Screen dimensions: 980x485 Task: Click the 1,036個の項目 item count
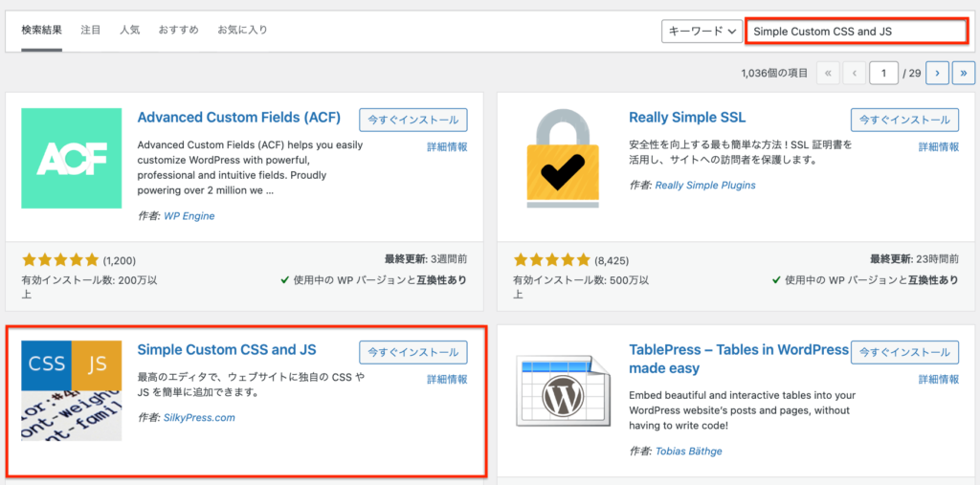point(774,73)
